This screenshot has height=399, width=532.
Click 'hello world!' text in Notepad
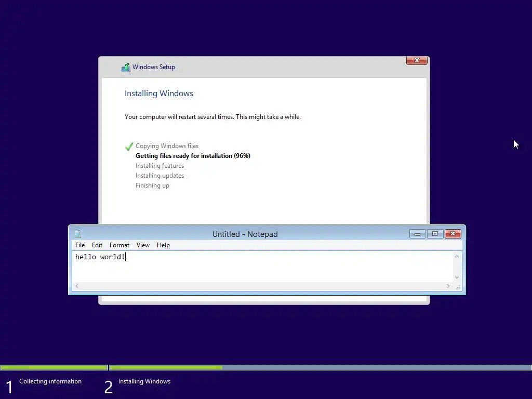coord(100,257)
